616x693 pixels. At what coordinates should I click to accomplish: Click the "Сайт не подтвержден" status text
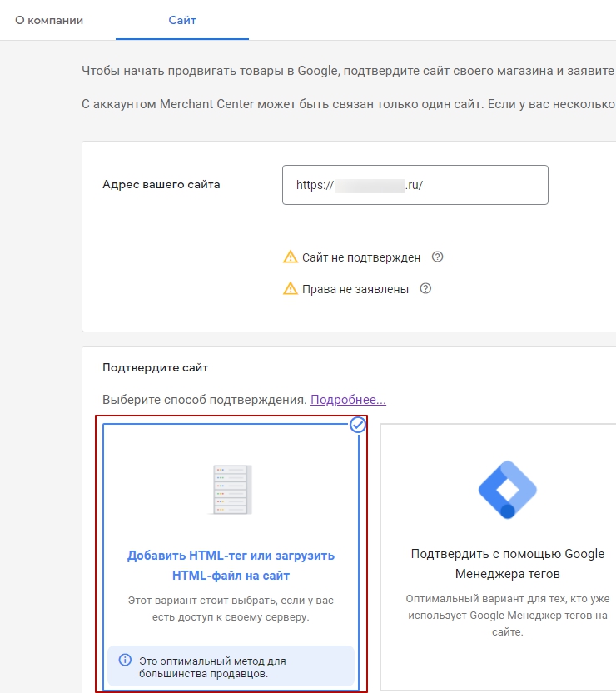coord(360,257)
